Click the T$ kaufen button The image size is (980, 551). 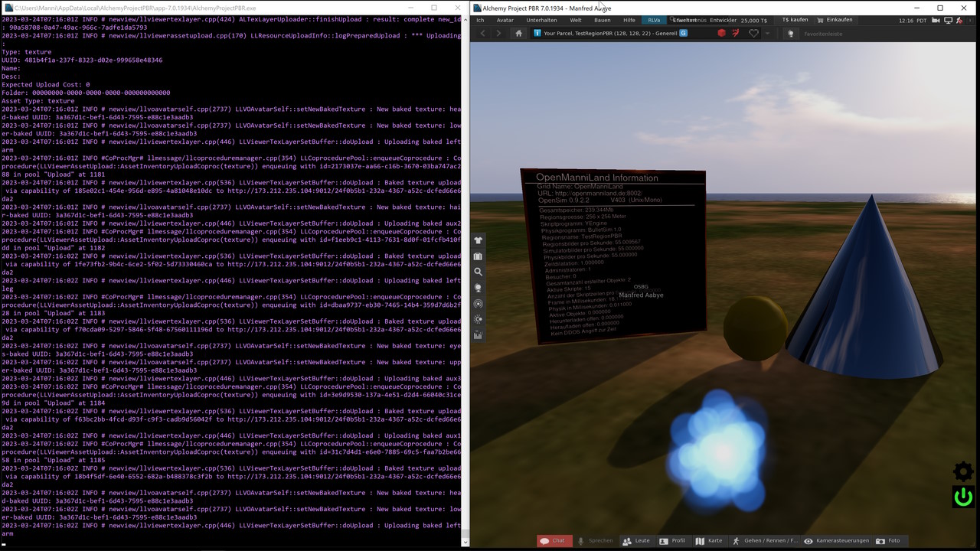coord(794,20)
